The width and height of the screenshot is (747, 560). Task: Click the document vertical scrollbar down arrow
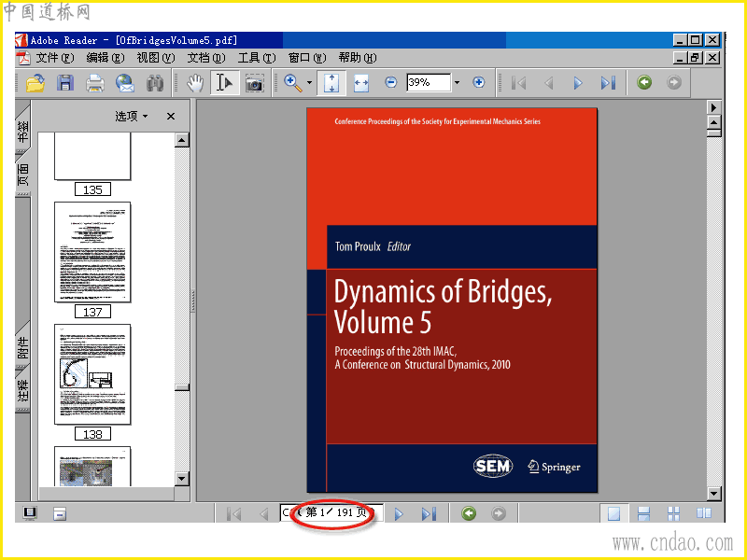tap(714, 493)
